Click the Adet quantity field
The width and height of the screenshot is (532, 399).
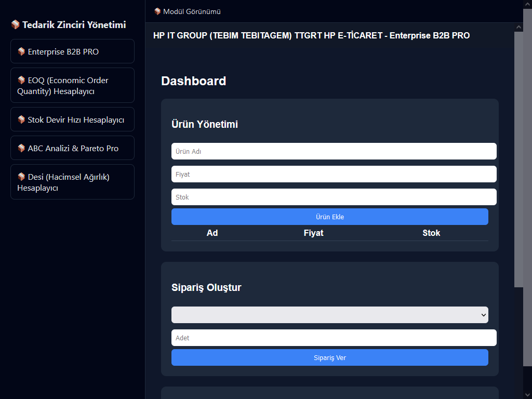click(x=334, y=338)
